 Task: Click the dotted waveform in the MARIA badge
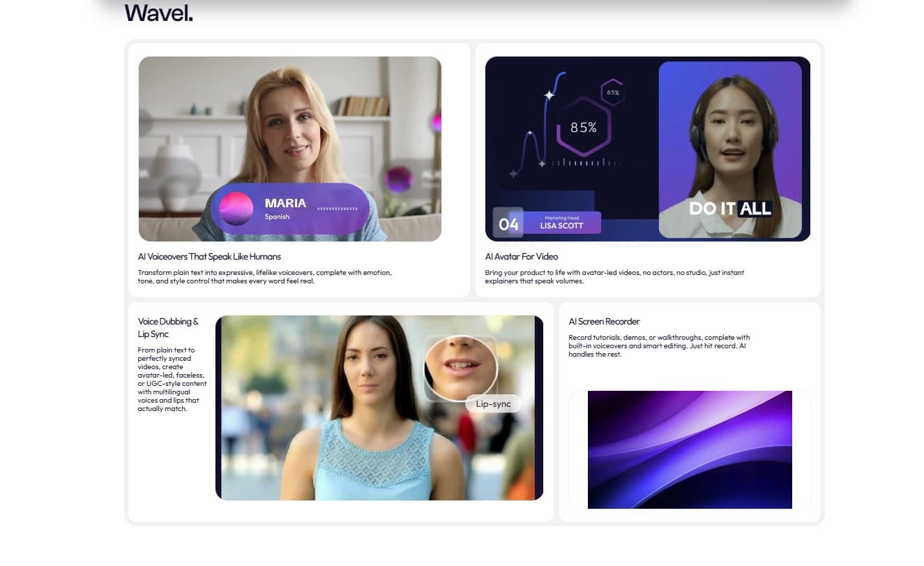click(337, 209)
